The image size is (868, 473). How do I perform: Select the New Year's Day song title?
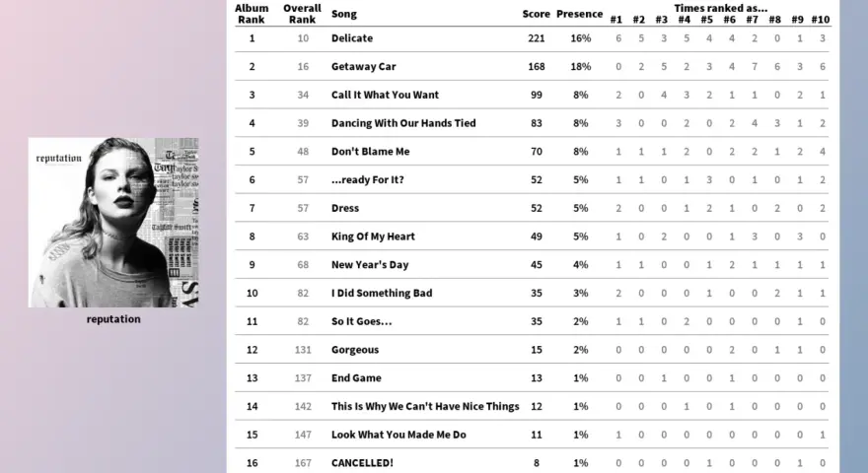pyautogui.click(x=370, y=264)
